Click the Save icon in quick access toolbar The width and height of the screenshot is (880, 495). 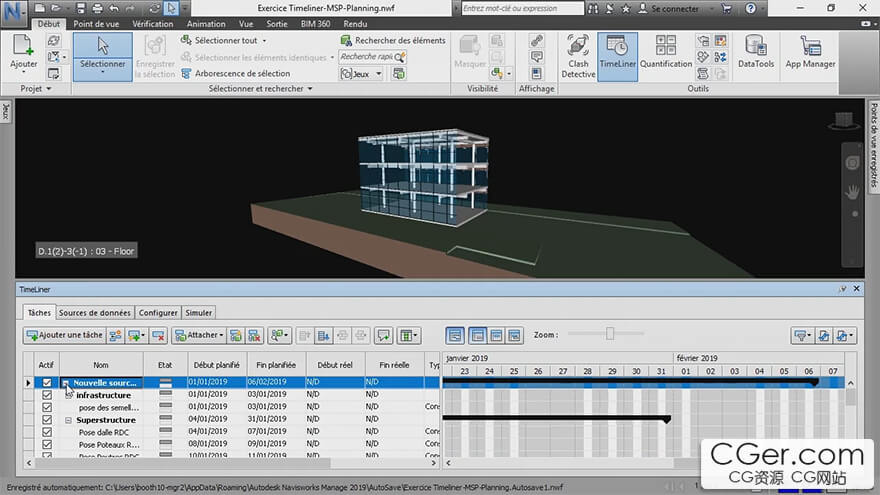click(x=81, y=8)
